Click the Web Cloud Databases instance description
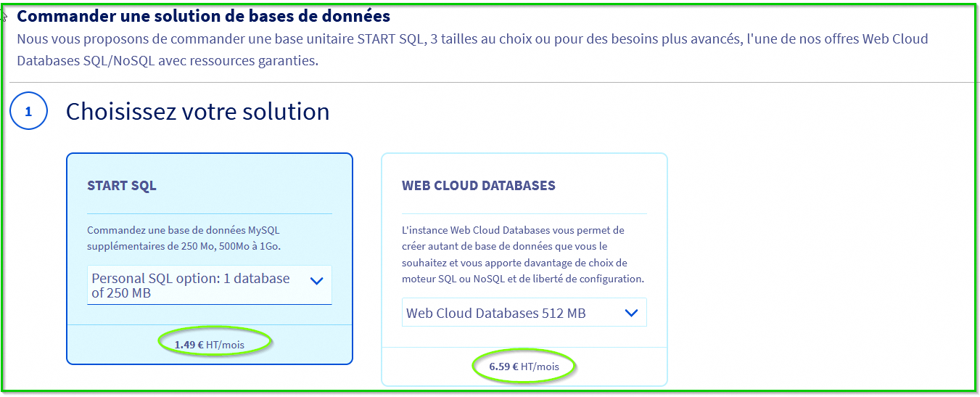The image size is (980, 397). (522, 254)
